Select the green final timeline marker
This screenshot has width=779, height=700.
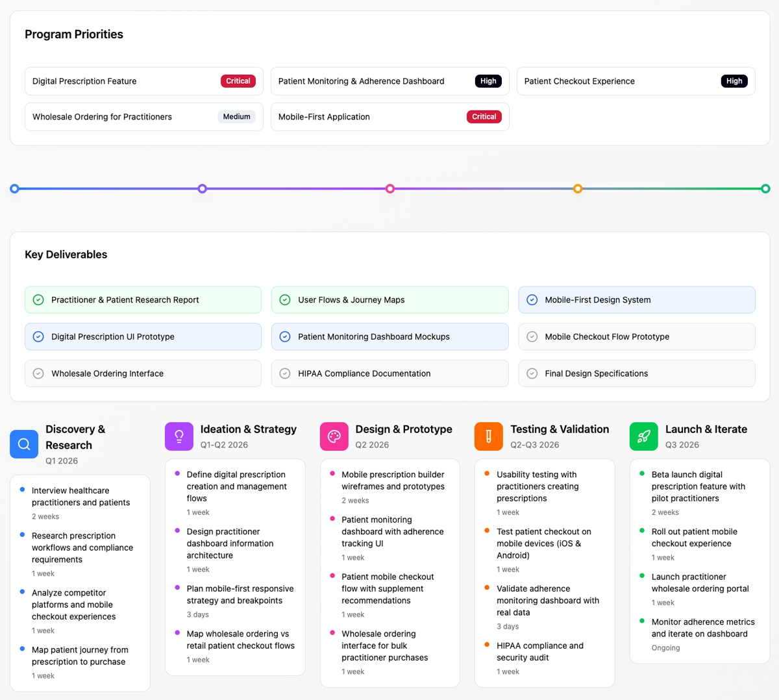pos(765,189)
